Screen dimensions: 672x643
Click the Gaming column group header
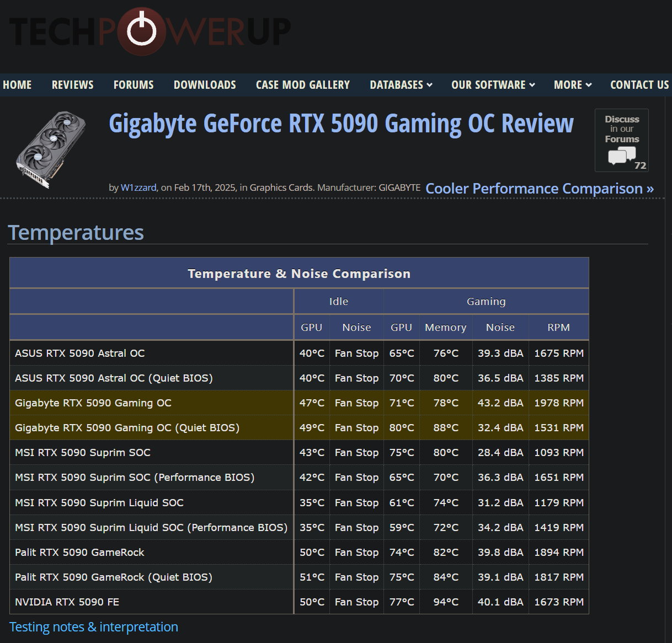click(486, 301)
